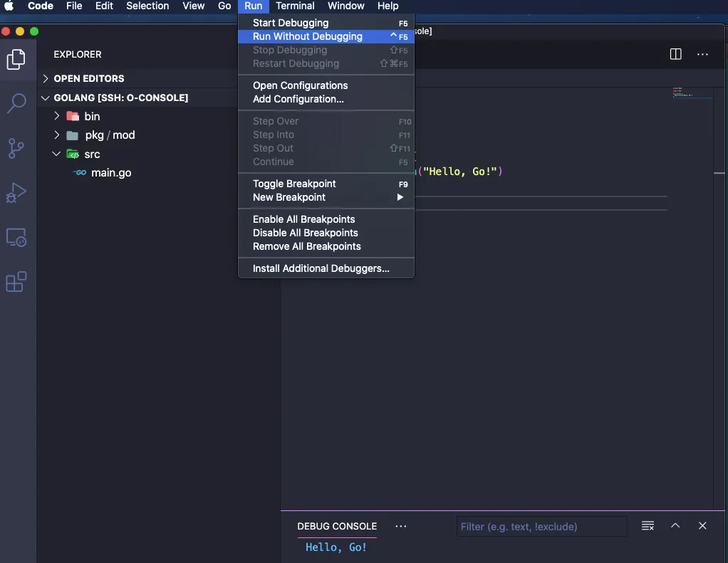
Task: Focus the debug console filter field
Action: (542, 527)
